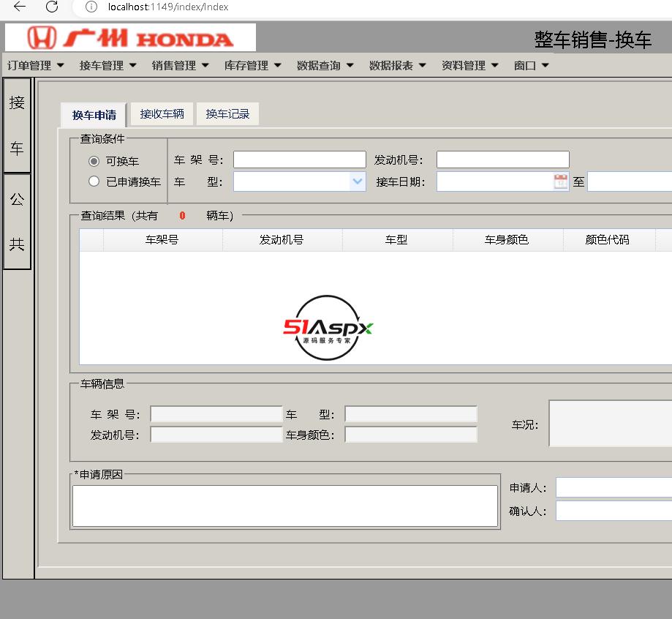Click the 车架号 query input field
This screenshot has height=619, width=672.
point(300,160)
